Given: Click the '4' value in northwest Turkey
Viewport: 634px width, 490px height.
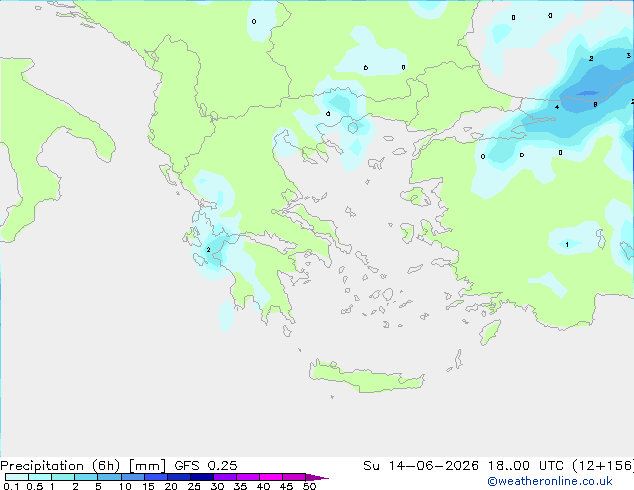Looking at the screenshot, I should point(557,107).
